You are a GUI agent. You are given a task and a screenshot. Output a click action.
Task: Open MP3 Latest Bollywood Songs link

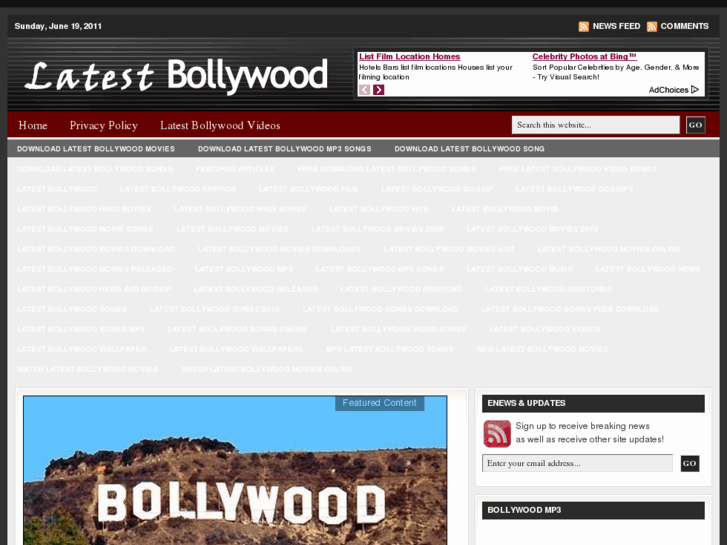tap(390, 349)
